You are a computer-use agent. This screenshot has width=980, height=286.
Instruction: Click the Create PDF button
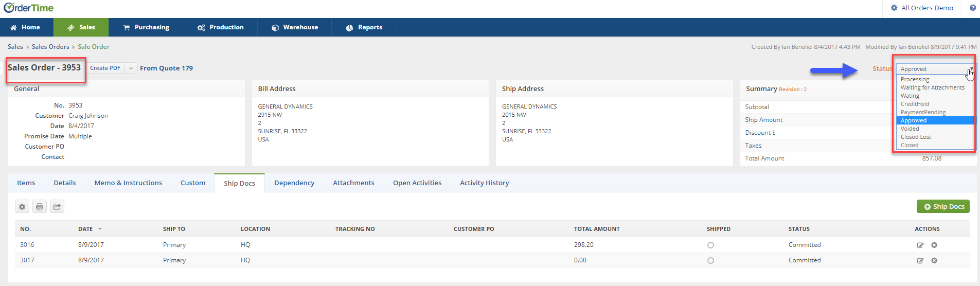click(105, 68)
